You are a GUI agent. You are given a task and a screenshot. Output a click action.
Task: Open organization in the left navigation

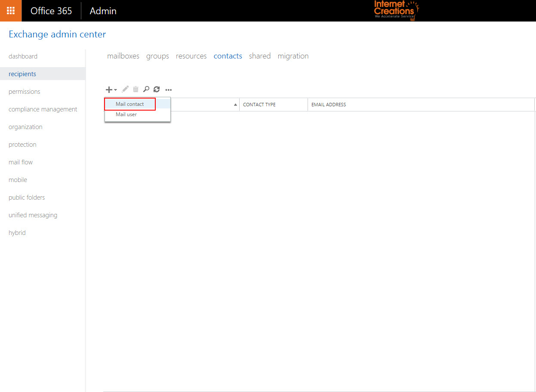[25, 127]
